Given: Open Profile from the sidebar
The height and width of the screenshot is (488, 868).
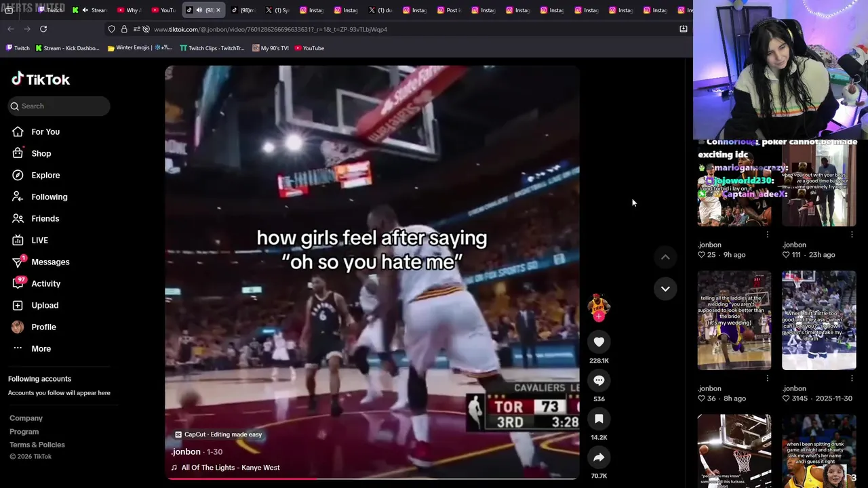Looking at the screenshot, I should [x=35, y=327].
